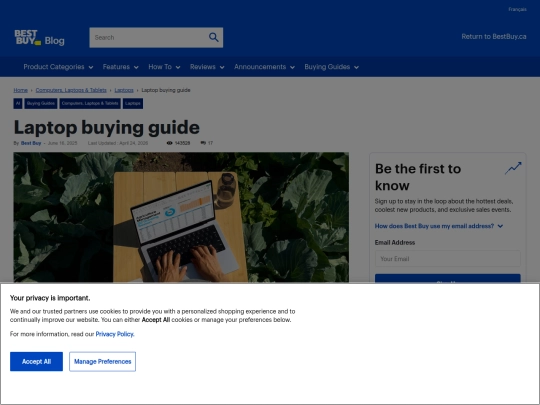The height and width of the screenshot is (405, 540).
Task: Click the views eye icon near 143528
Action: pyautogui.click(x=169, y=143)
